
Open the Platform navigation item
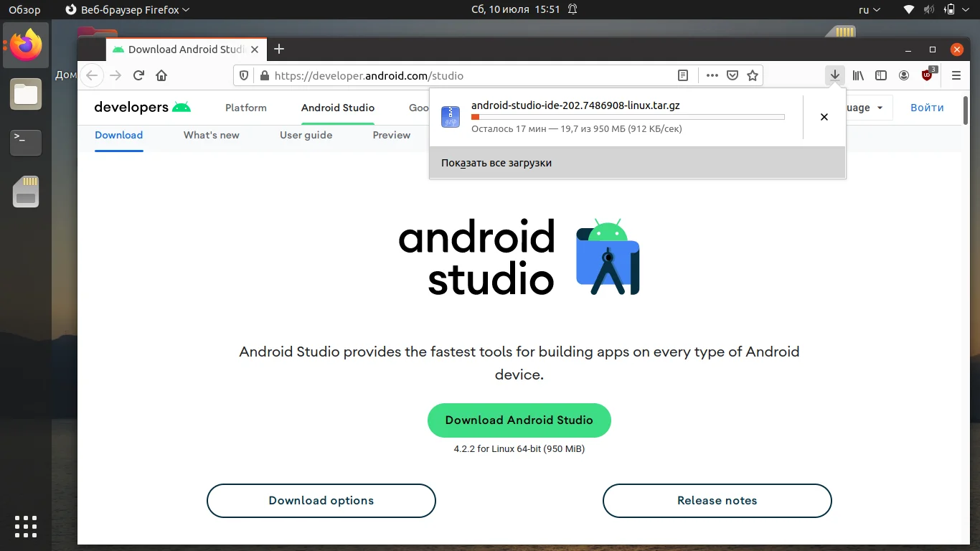245,108
